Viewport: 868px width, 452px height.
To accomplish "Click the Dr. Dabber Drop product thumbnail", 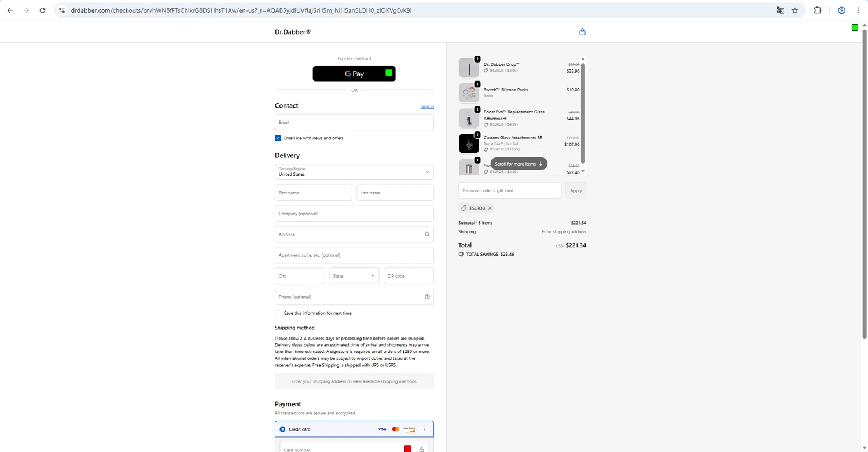I will (x=469, y=68).
